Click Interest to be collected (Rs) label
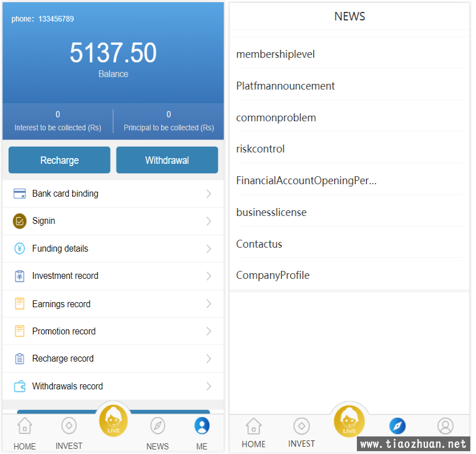476x454 pixels. click(58, 128)
